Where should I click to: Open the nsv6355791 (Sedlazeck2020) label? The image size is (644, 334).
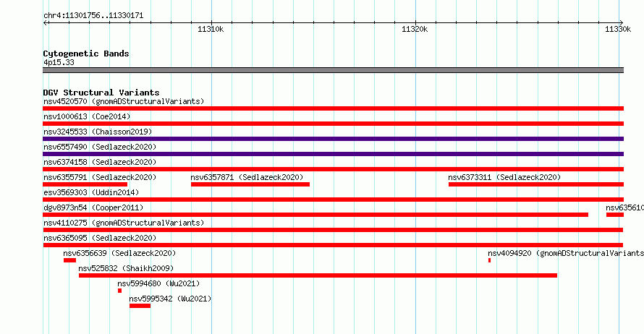click(100, 177)
